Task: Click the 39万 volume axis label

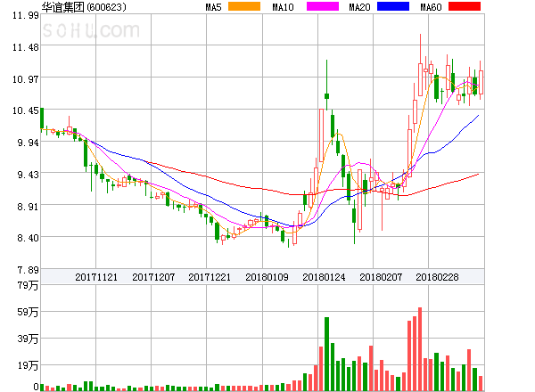Action: (28, 339)
